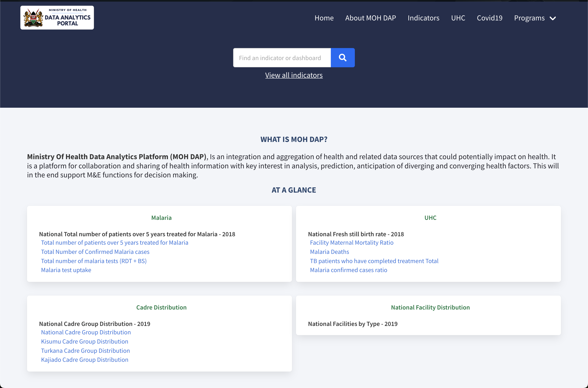
Task: Open 'Total number of patients over 5 years treated for Malaria'
Action: click(x=114, y=242)
